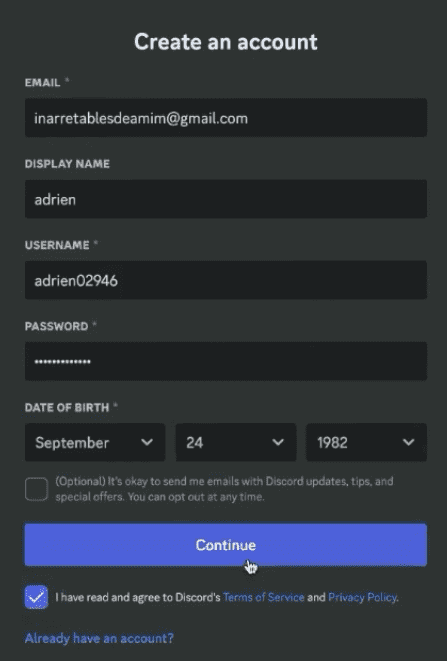This screenshot has width=447, height=661.
Task: Focus the email field containing inarretablesdeamim@gmail.com
Action: click(226, 118)
